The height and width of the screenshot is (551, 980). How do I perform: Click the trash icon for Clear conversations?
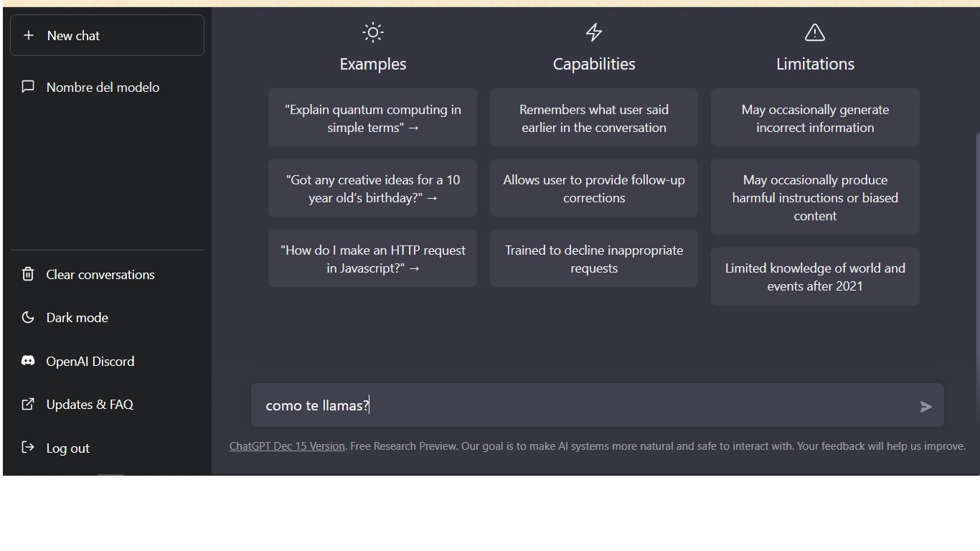[x=28, y=274]
